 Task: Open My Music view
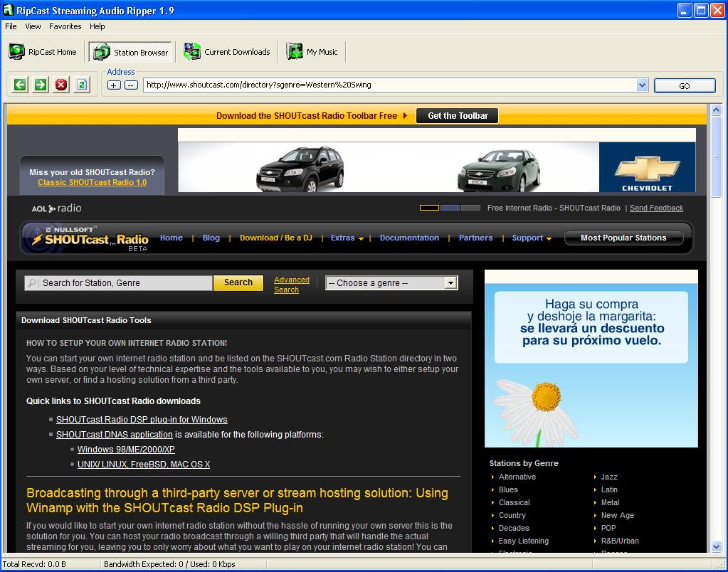coord(312,51)
